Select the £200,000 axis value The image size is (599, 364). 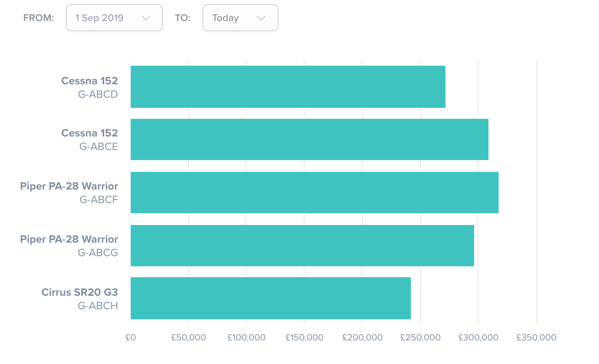pos(362,337)
